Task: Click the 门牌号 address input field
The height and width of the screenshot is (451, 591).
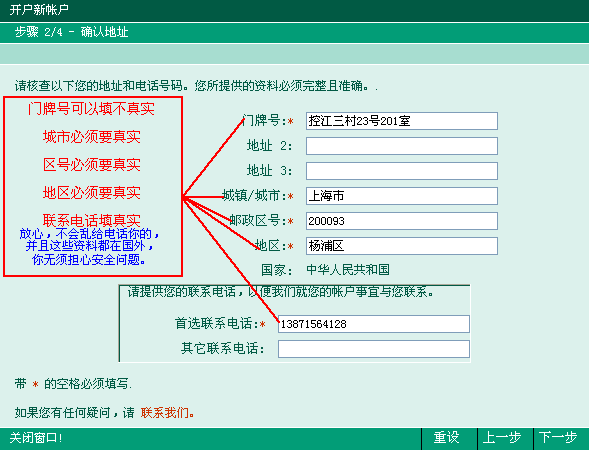Action: [402, 121]
